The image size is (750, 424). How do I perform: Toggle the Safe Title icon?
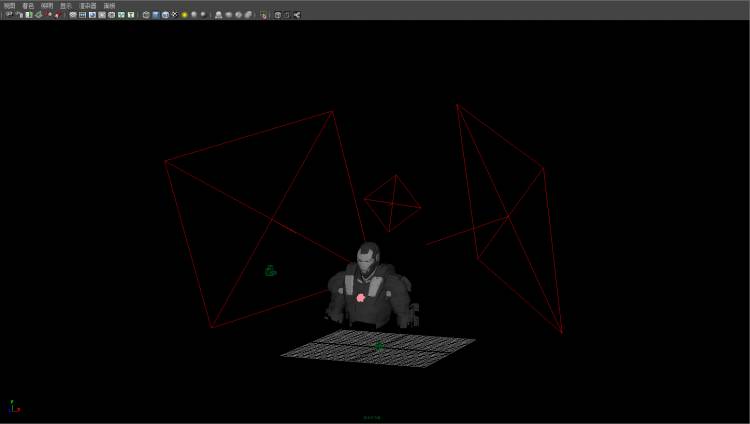point(131,15)
